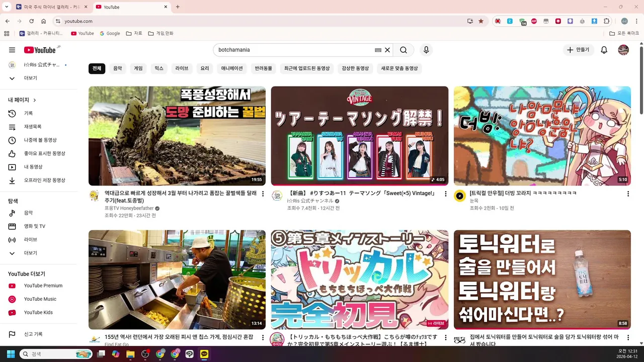Open 나중에 볼 동영상 watch later
Image resolution: width=644 pixels, height=362 pixels.
(40, 140)
